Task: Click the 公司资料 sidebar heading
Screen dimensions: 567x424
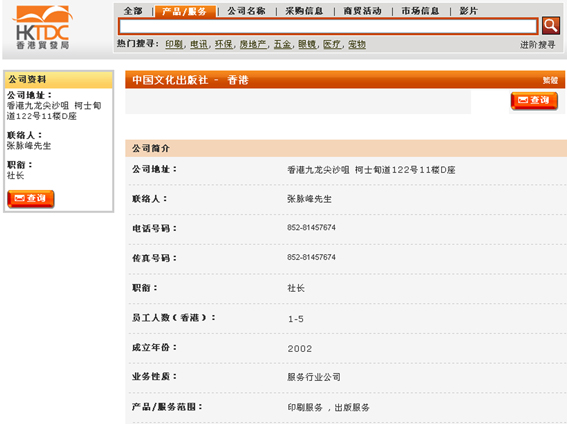Action: coord(27,79)
